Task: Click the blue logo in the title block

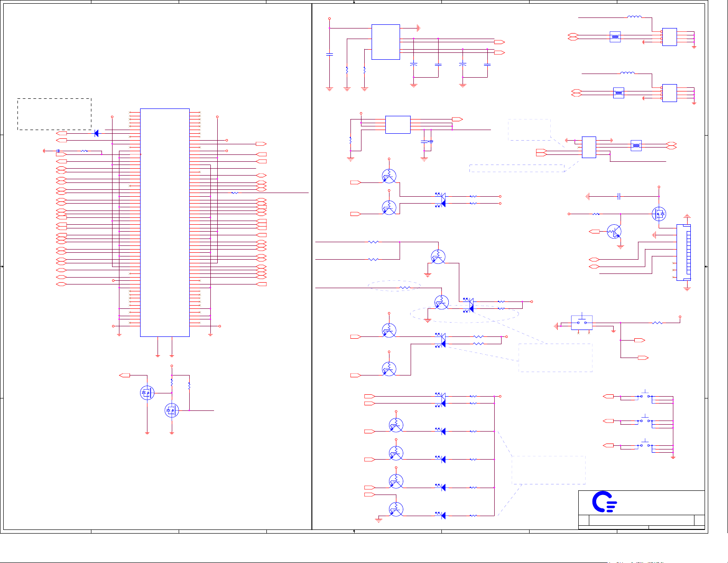Action: click(x=604, y=502)
